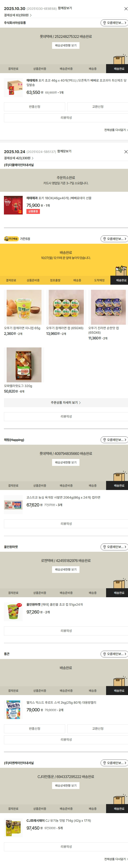Screen dimensions: 128x868
Task: Tap the location pin pill beside 통큰
Action: click(114, 654)
